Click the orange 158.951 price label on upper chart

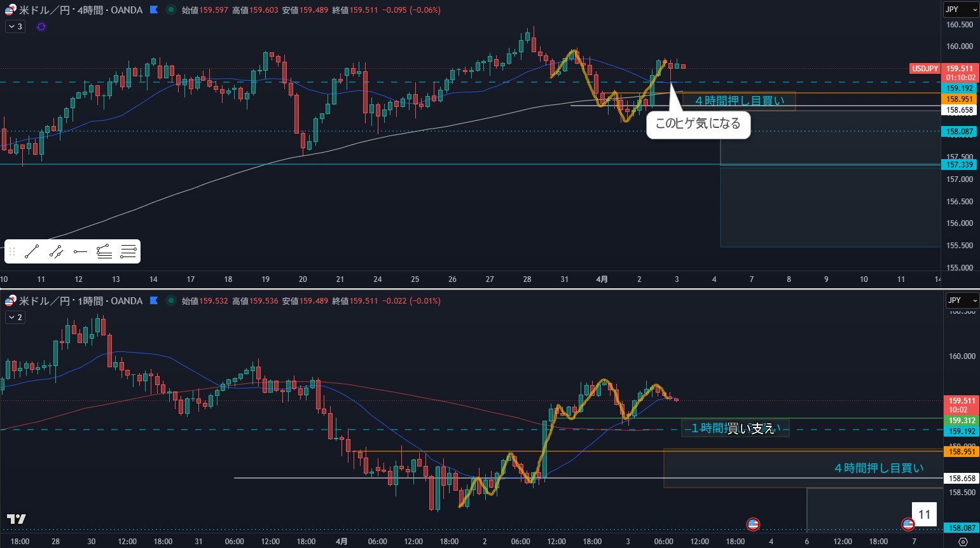point(960,99)
